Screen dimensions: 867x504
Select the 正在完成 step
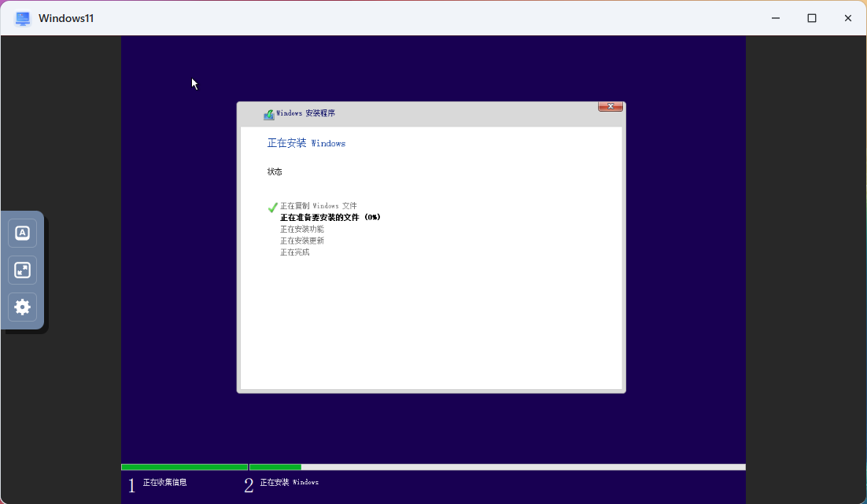pos(295,252)
